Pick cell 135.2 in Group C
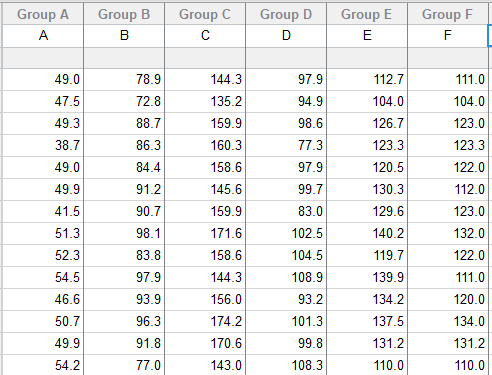The width and height of the screenshot is (492, 375). point(205,101)
